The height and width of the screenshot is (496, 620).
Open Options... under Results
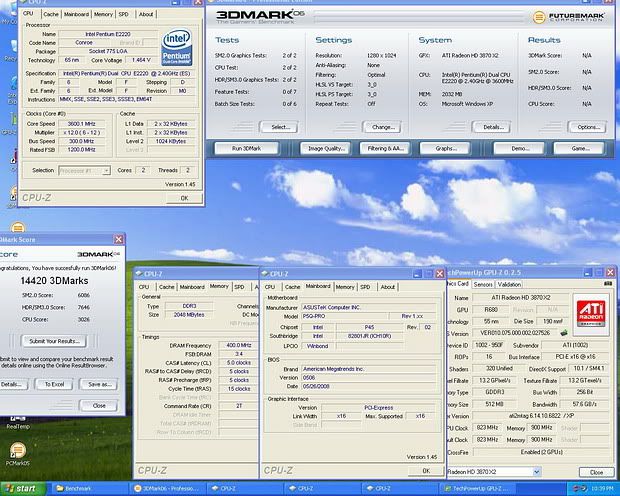point(588,127)
